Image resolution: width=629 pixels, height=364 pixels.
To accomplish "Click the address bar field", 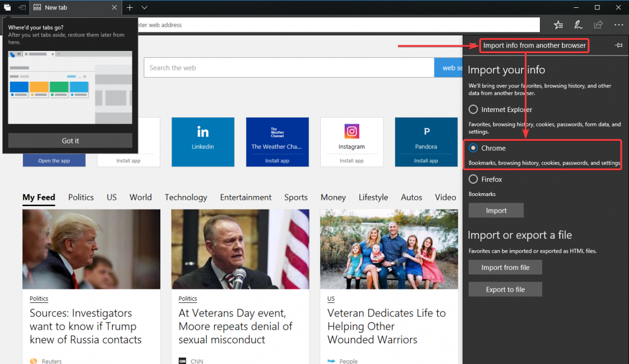I will pyautogui.click(x=339, y=25).
